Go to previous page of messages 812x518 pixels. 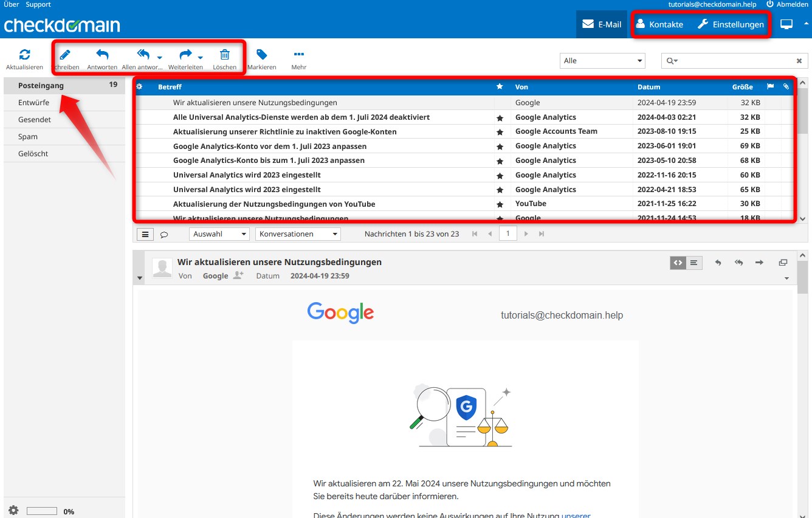[490, 234]
